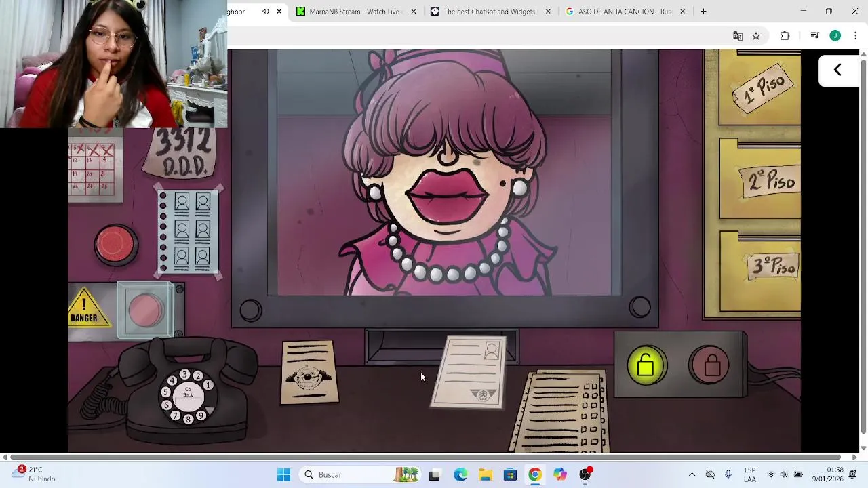Dial number 8 on rotary phone

click(x=188, y=419)
